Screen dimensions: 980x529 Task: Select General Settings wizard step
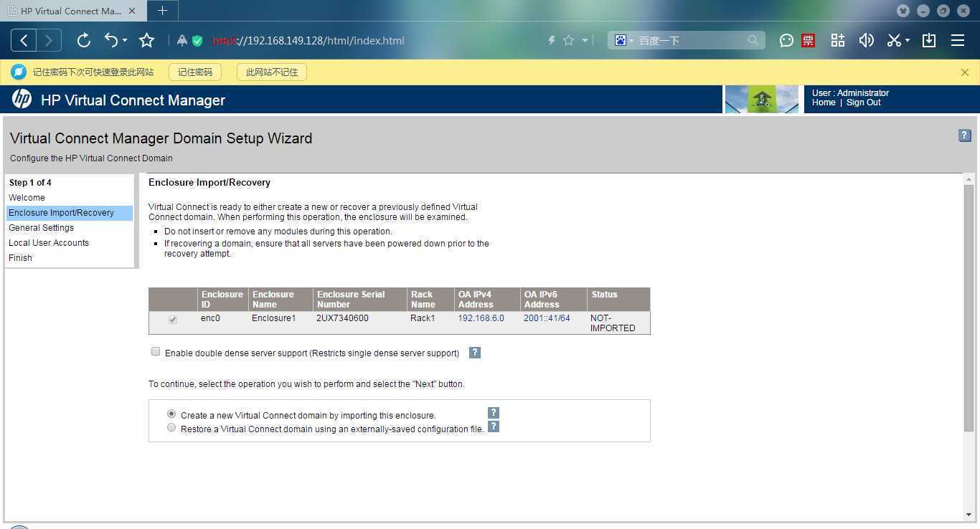[41, 228]
